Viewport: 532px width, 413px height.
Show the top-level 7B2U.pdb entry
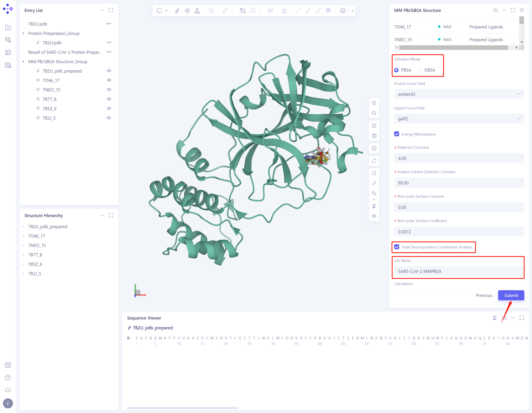tap(109, 24)
